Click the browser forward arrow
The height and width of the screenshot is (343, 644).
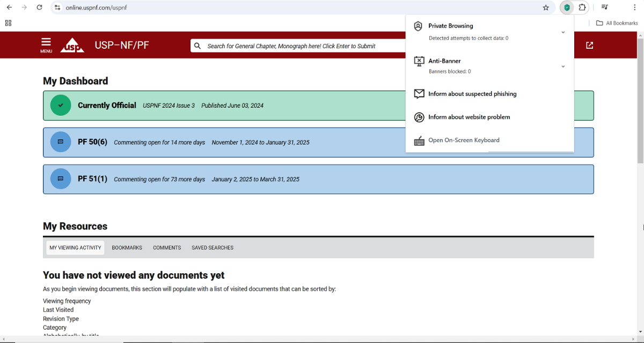point(24,8)
